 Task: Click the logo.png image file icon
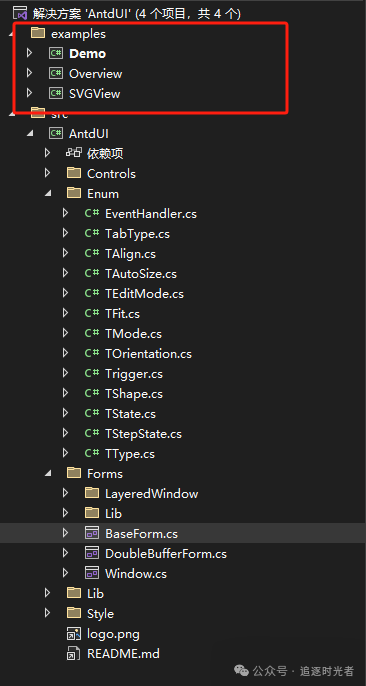tap(73, 634)
